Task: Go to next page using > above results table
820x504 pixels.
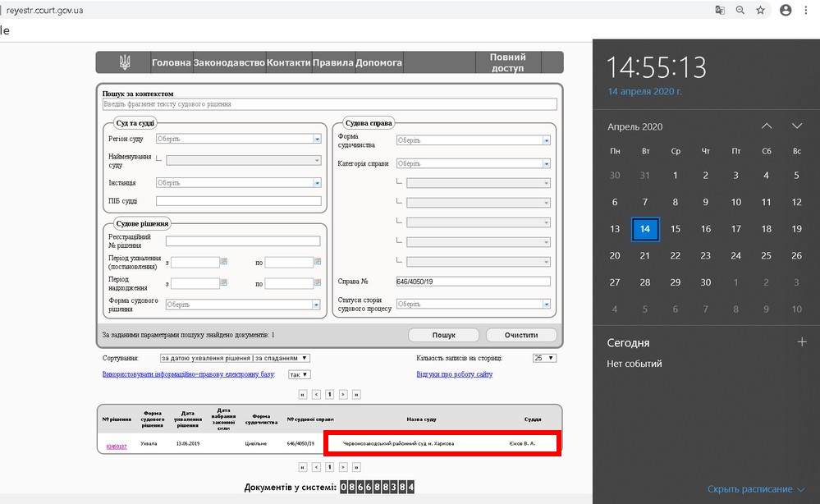Action: pos(343,395)
